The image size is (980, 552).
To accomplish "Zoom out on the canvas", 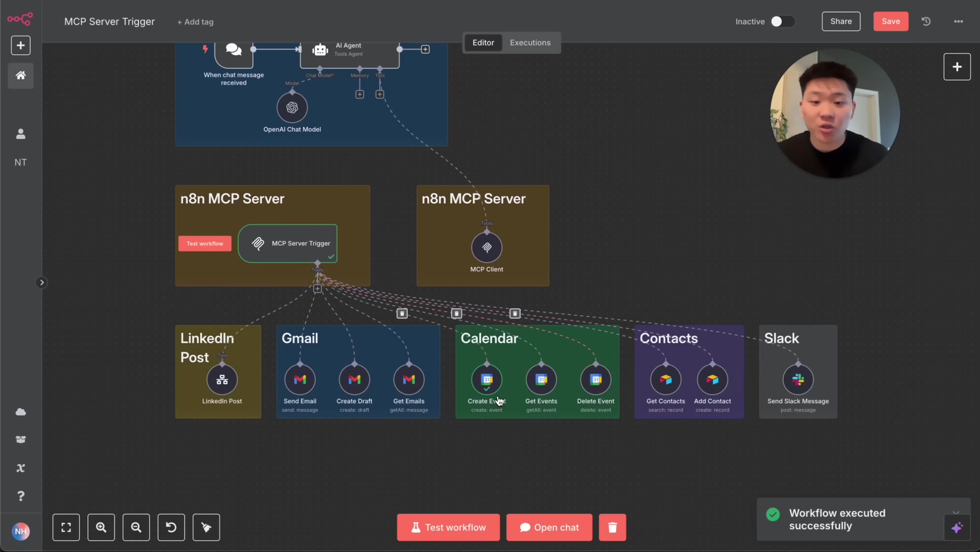I will tap(136, 527).
